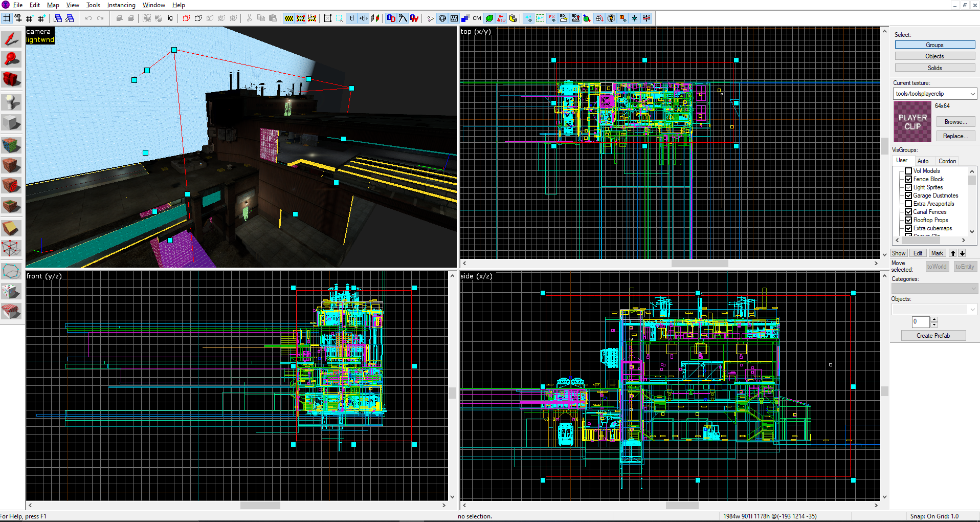Screen dimensions: 980x522
Task: Click the CM toolbar icon
Action: pos(477,18)
